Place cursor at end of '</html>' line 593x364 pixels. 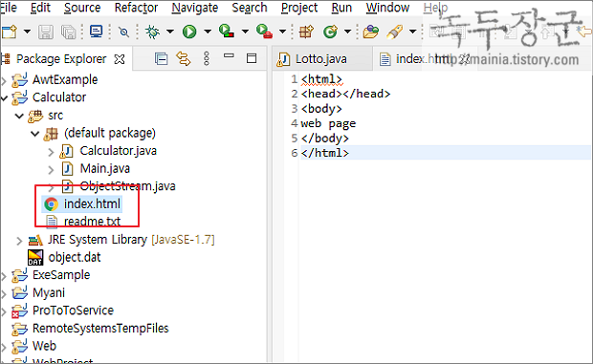349,153
